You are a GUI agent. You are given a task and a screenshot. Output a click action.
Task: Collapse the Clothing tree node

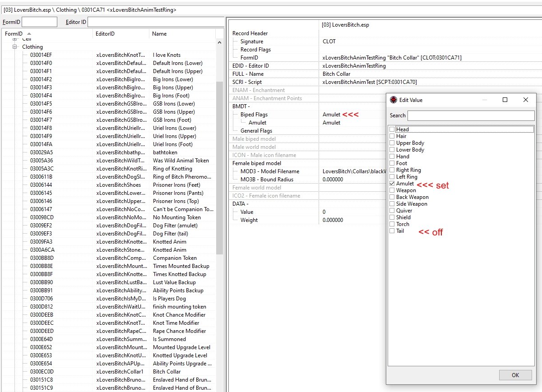[x=14, y=46]
